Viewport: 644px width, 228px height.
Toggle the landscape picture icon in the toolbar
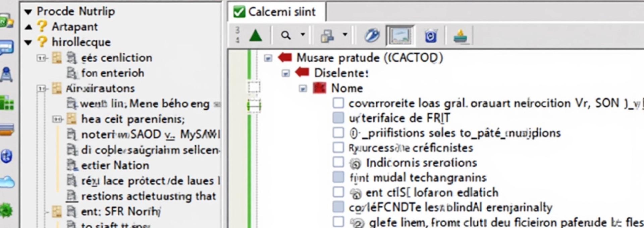(x=400, y=35)
